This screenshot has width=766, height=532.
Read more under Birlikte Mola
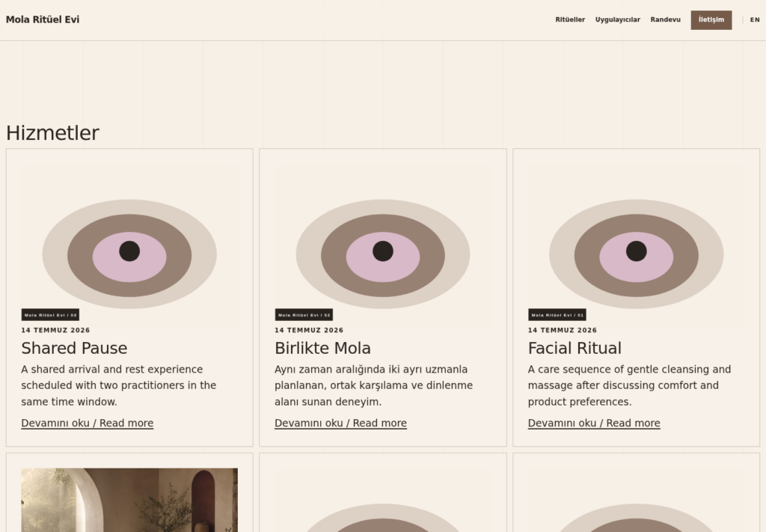click(x=340, y=423)
